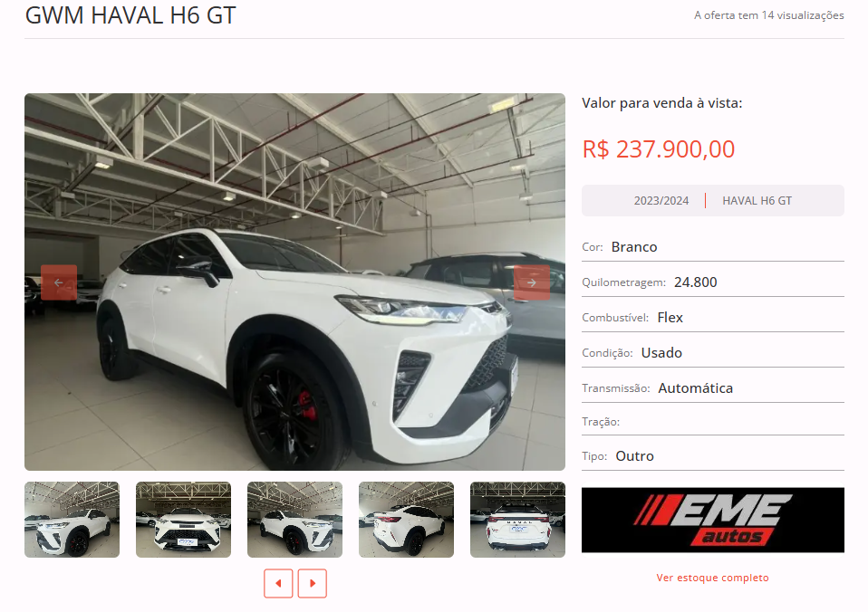Select the third thumbnail angled view
This screenshot has width=868, height=612.
[x=294, y=519]
